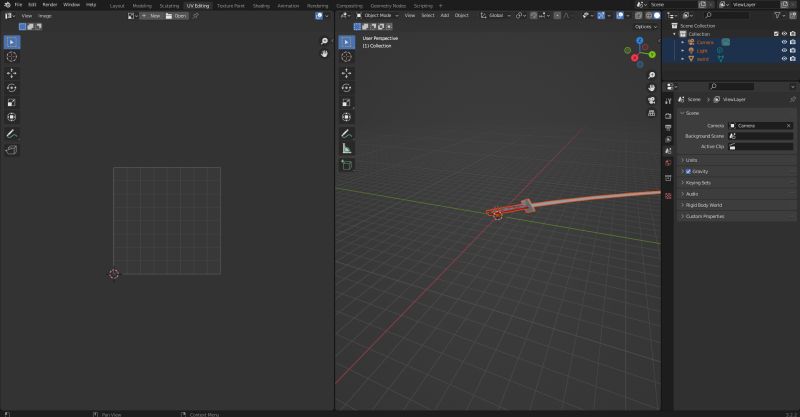The width and height of the screenshot is (800, 417).
Task: Select the Transform tool in UV editor
Action: 12,117
